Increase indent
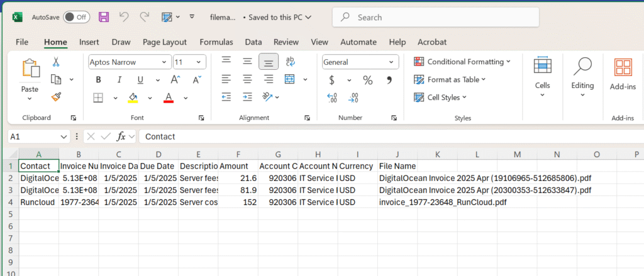 click(x=247, y=97)
